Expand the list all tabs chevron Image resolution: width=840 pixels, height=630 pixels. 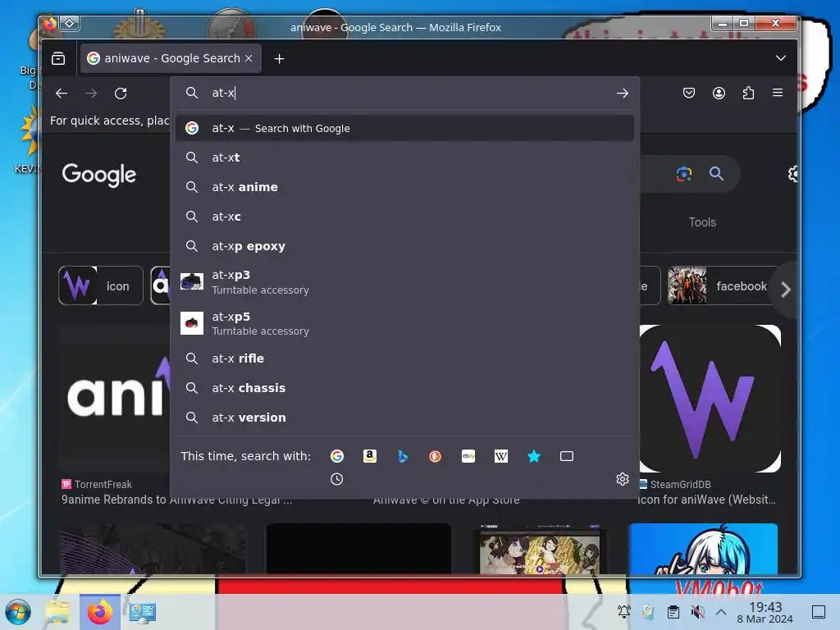[781, 58]
